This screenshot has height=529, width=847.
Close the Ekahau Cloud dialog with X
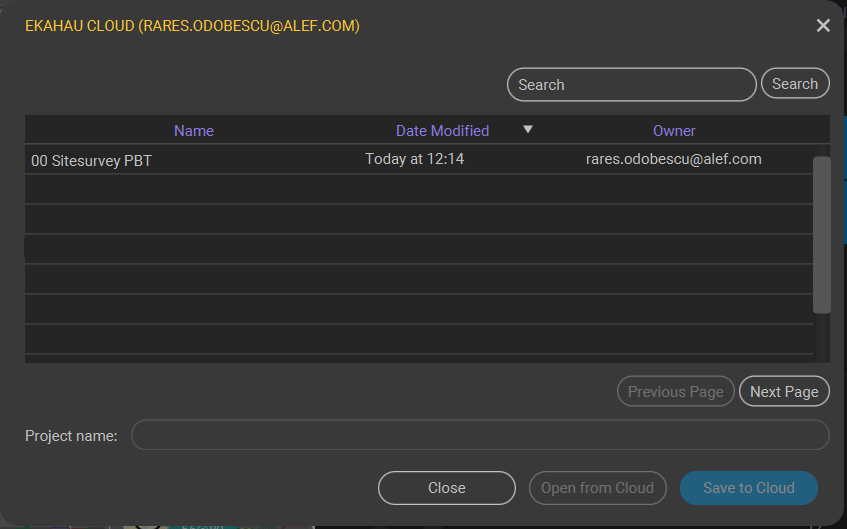tap(823, 25)
